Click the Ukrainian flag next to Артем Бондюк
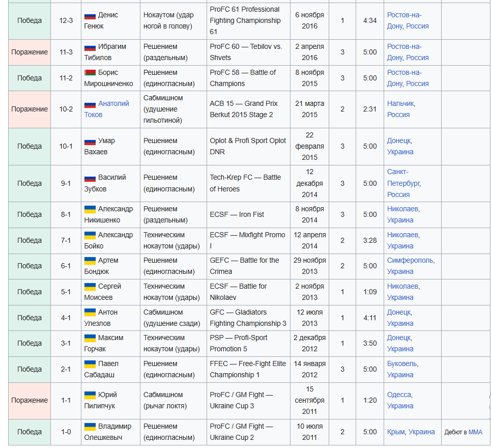Viewport: 491px width, 448px height. tap(90, 261)
